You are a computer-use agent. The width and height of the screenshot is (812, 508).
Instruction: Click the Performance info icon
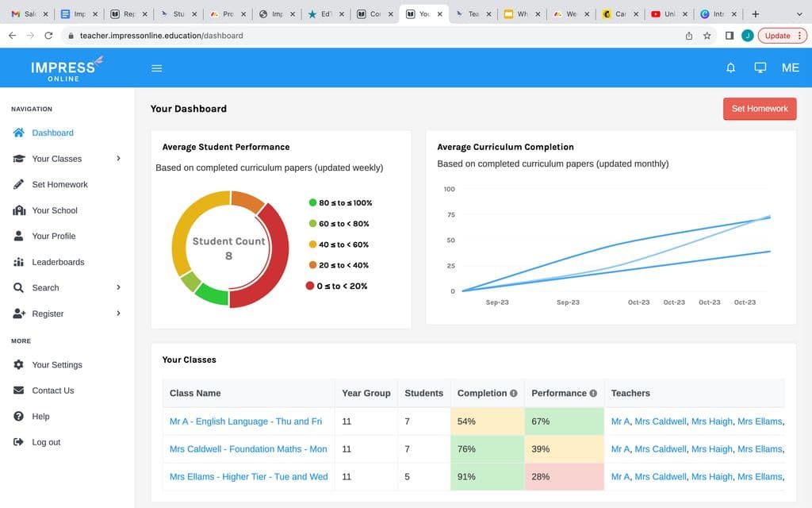coord(593,393)
